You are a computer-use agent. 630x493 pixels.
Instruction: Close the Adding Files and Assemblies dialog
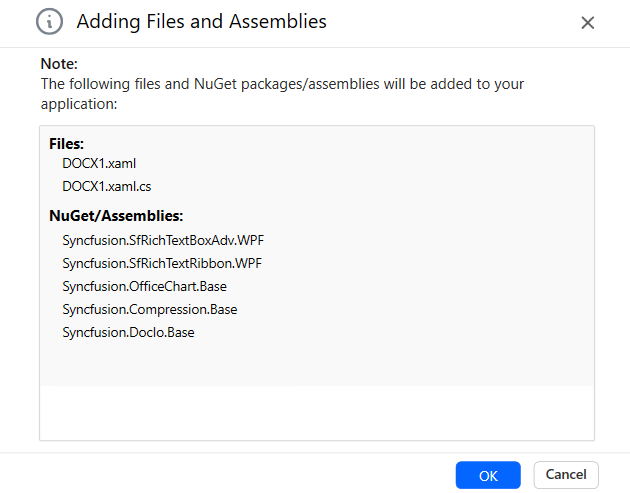point(587,23)
